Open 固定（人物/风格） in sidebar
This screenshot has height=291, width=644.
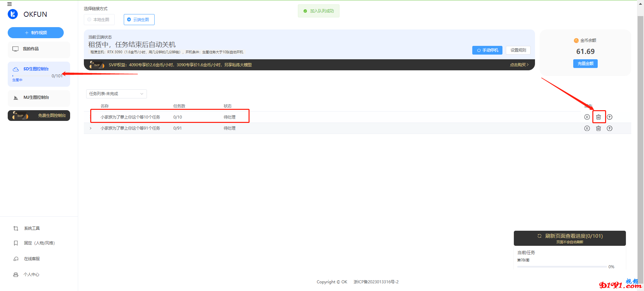(x=40, y=243)
